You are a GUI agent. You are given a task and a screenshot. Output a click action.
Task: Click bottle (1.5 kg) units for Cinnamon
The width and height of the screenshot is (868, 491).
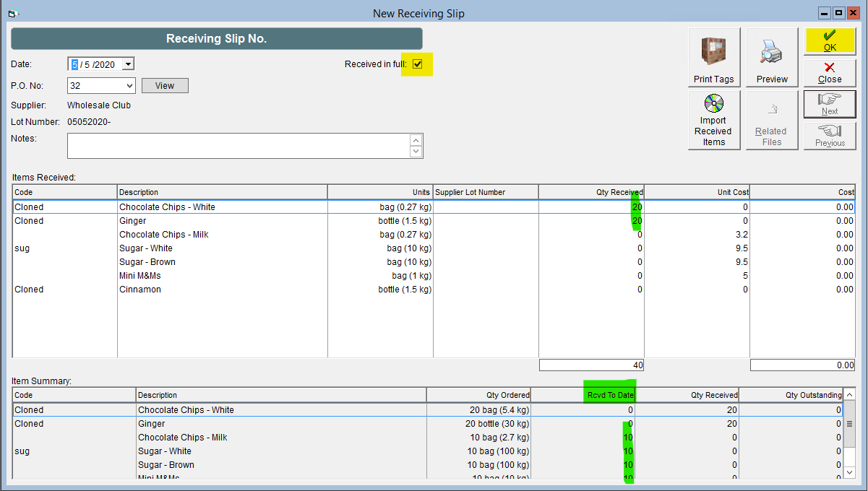pos(380,290)
